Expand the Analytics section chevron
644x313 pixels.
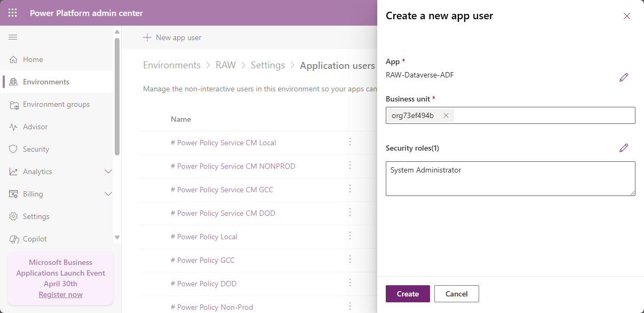pyautogui.click(x=108, y=171)
